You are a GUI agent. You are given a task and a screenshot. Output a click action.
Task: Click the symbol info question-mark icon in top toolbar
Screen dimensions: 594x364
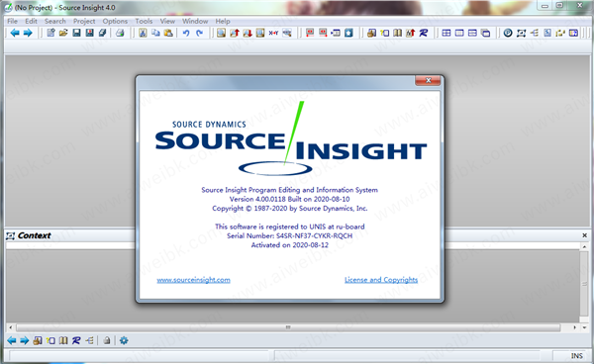pyautogui.click(x=384, y=33)
